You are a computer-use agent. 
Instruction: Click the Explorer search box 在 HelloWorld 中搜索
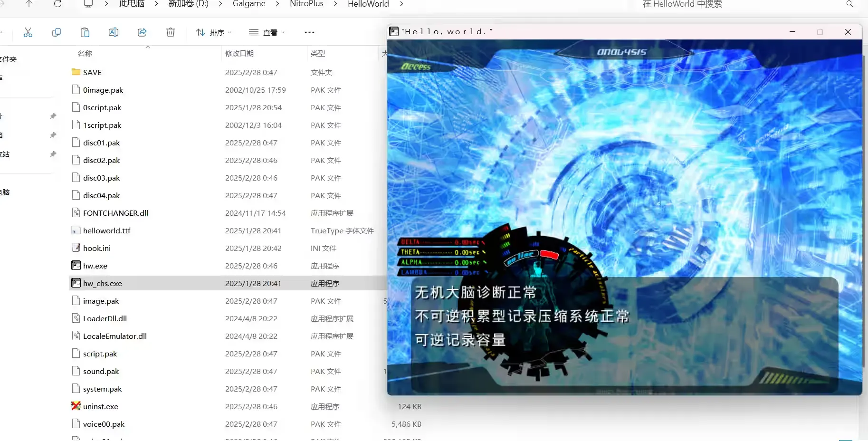(746, 4)
